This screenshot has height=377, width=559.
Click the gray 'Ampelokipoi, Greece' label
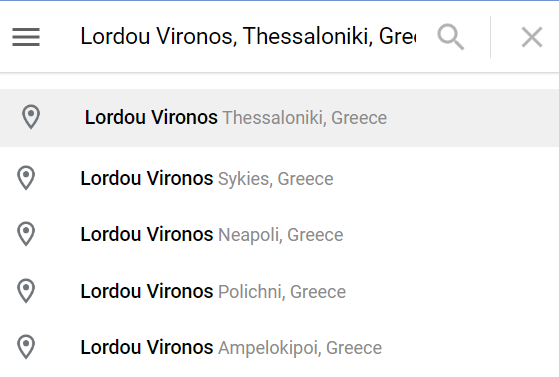(300, 348)
